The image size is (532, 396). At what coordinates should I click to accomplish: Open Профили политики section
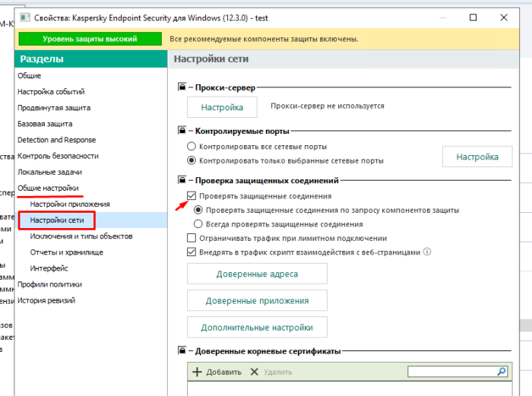[x=49, y=284]
